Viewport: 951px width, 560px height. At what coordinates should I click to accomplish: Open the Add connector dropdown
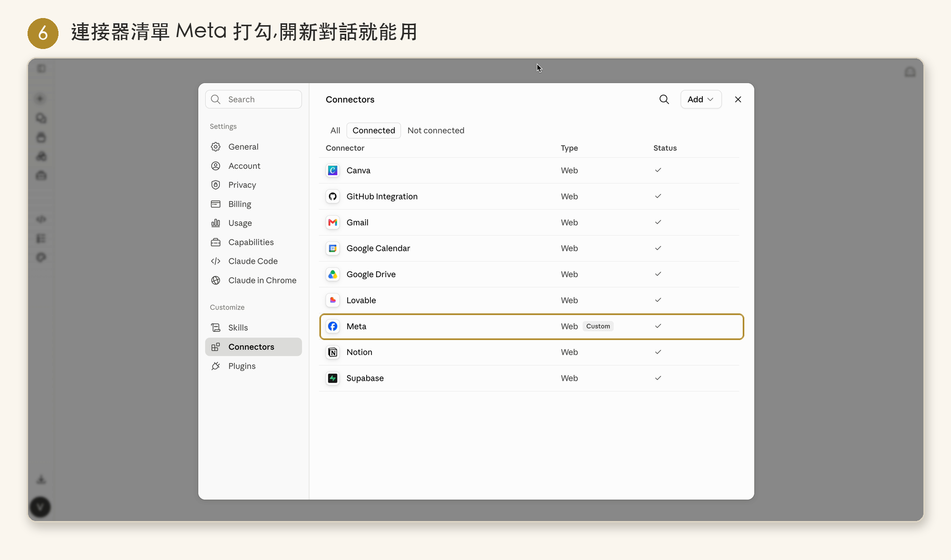click(701, 99)
